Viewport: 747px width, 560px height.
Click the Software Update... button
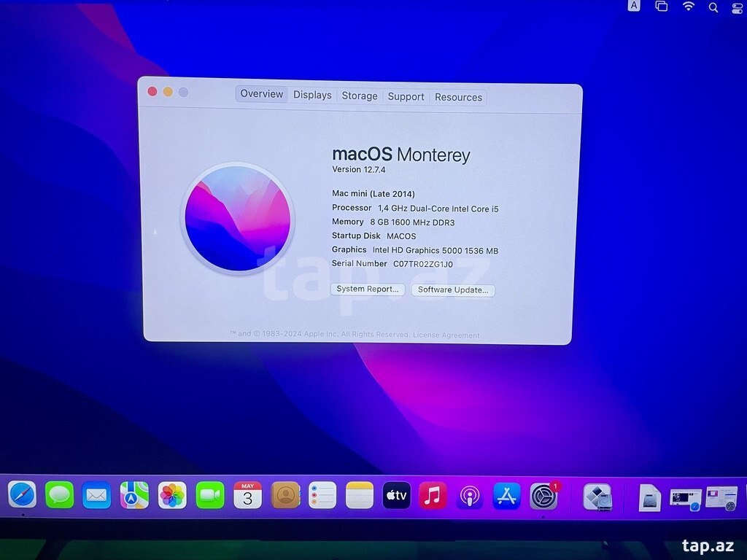pos(453,290)
